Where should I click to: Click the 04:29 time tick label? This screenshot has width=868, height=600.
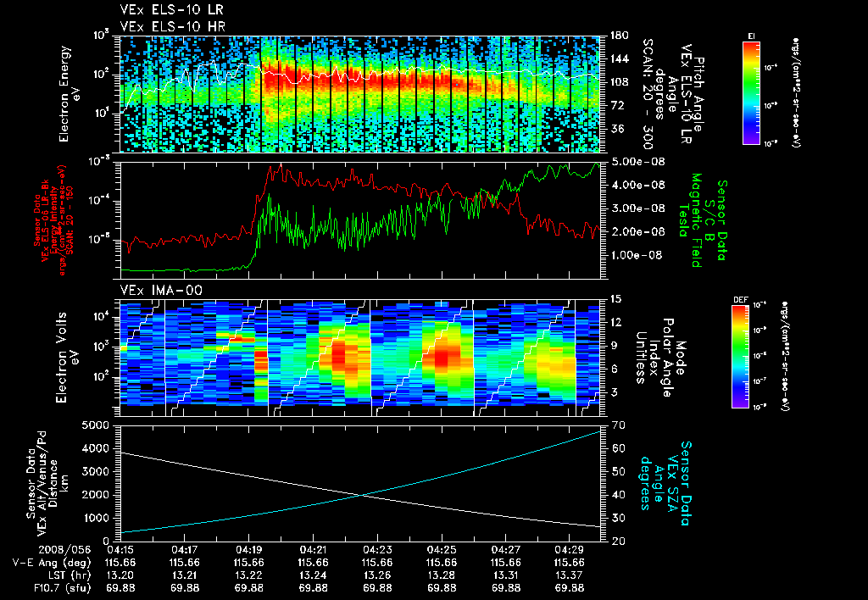570,550
